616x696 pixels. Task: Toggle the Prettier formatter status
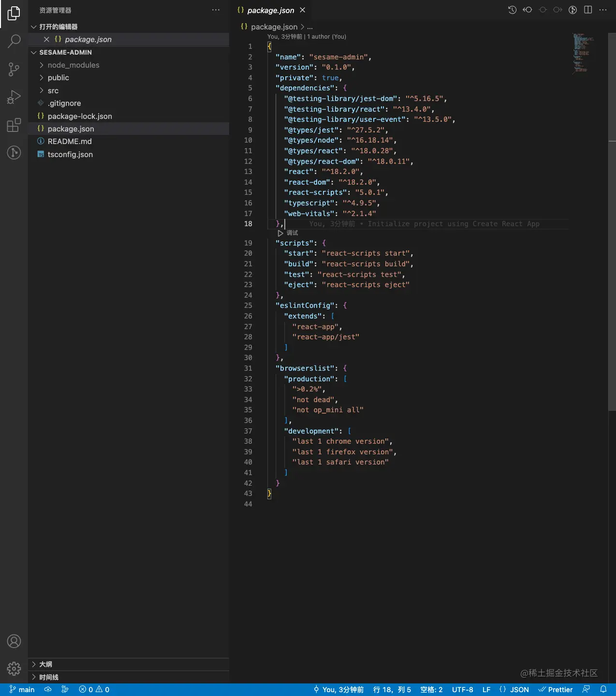(x=556, y=689)
